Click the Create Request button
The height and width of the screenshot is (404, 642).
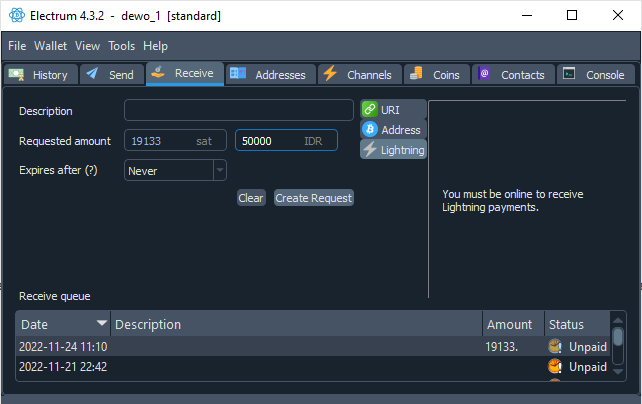pyautogui.click(x=314, y=198)
